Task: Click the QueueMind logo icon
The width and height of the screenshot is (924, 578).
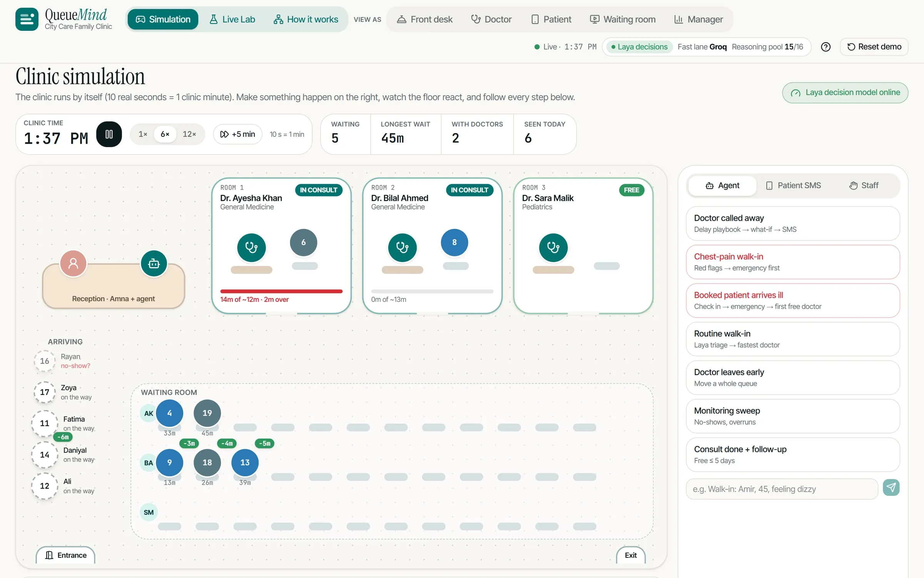Action: (27, 19)
